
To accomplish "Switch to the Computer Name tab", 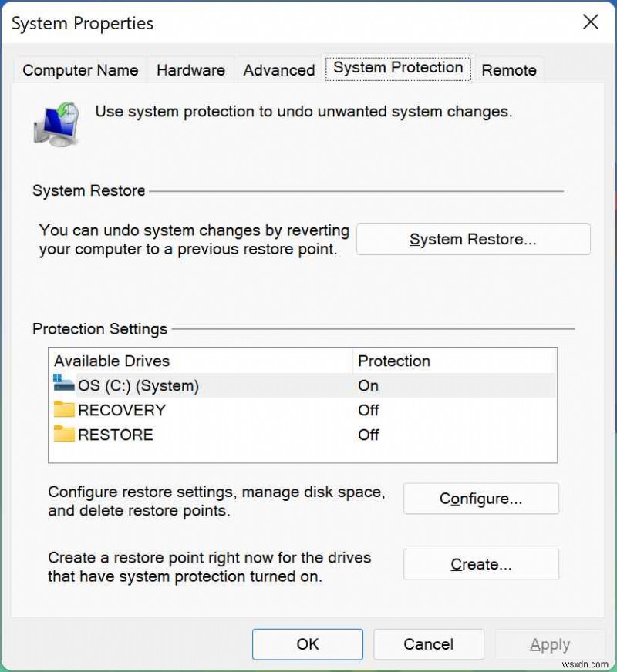I will click(x=80, y=70).
